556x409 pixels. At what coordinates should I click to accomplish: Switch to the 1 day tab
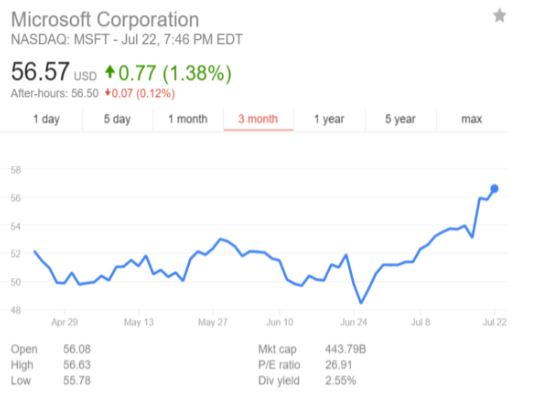46,119
